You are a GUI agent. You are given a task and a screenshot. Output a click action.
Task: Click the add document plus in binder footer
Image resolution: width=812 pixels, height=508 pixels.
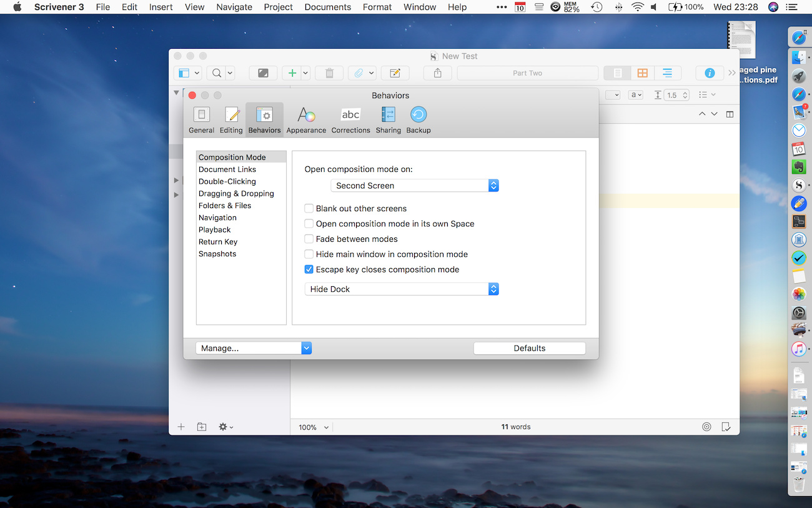pos(181,427)
